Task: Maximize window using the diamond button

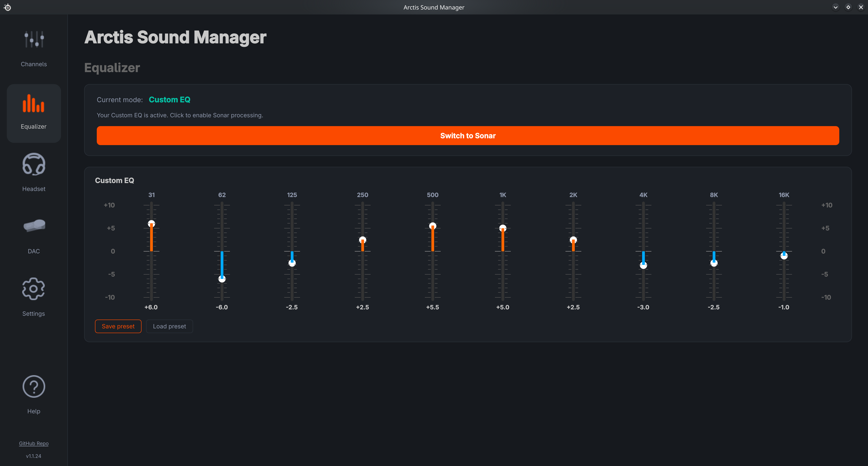Action: [848, 7]
